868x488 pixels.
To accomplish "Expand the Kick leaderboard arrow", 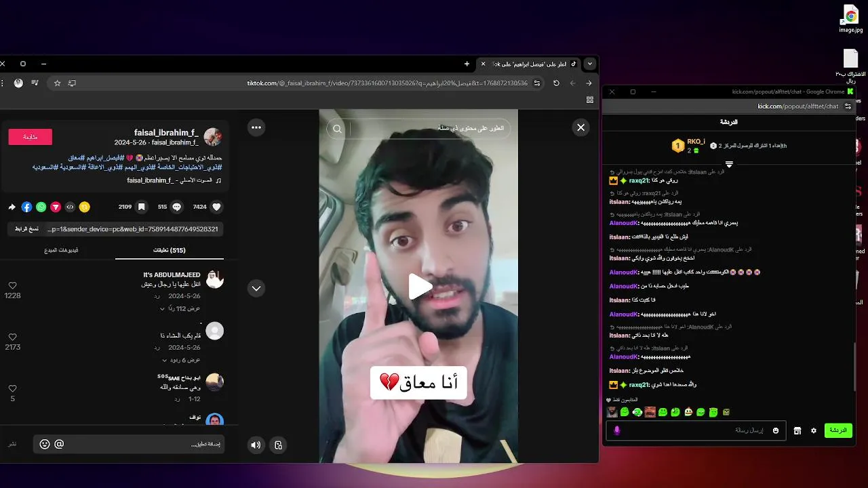I will pos(729,164).
